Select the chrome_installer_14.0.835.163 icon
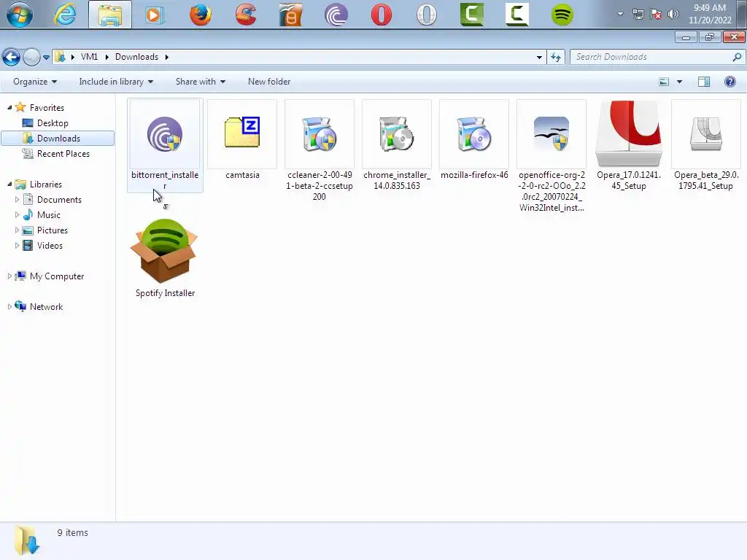Viewport: 747px width, 560px height. coord(396,134)
